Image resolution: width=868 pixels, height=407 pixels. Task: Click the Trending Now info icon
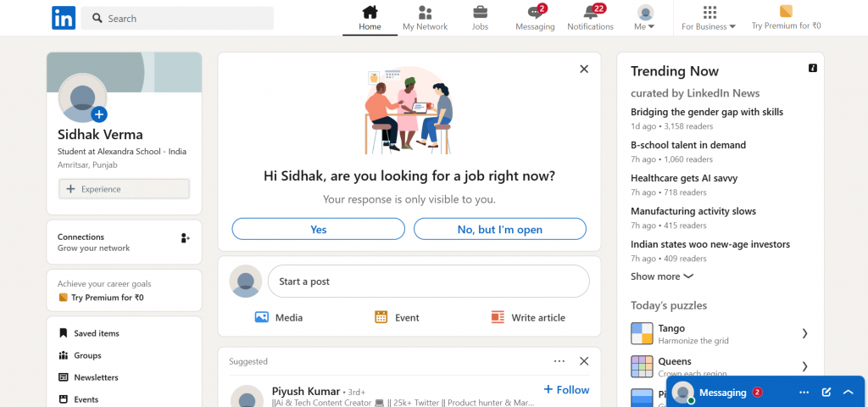point(813,68)
